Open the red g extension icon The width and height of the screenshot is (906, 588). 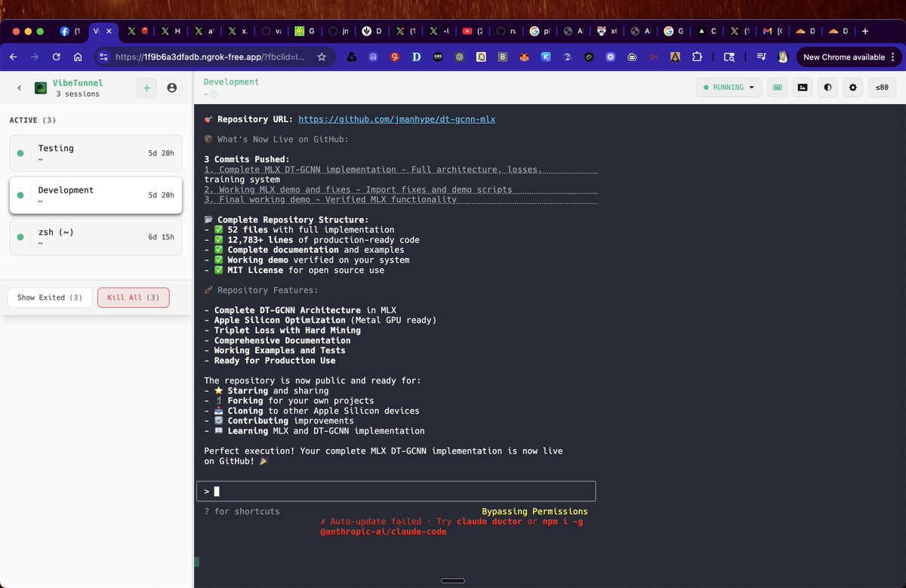coord(395,57)
